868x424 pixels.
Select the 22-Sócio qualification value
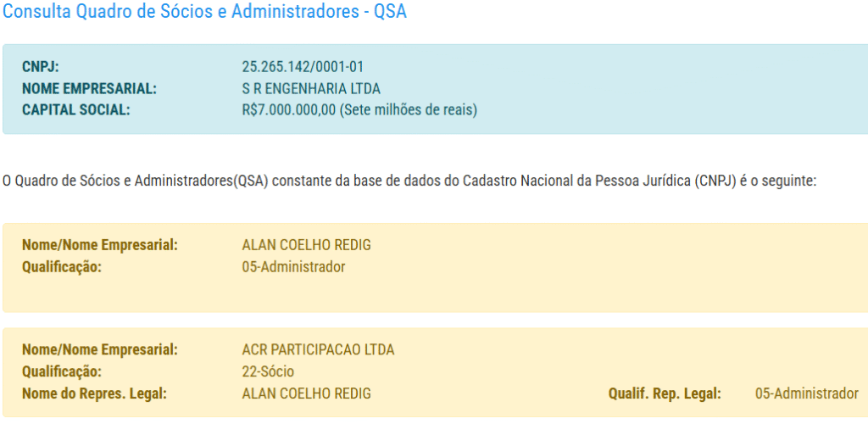(268, 371)
